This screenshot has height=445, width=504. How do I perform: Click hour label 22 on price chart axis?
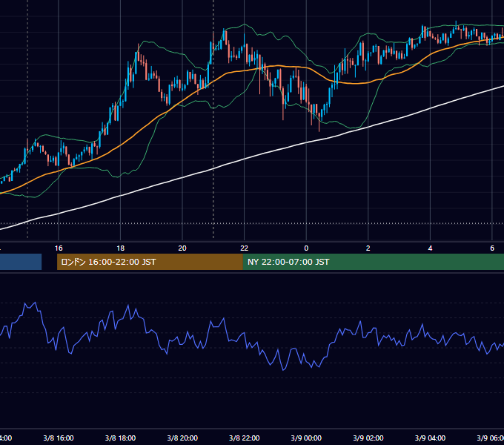245,248
